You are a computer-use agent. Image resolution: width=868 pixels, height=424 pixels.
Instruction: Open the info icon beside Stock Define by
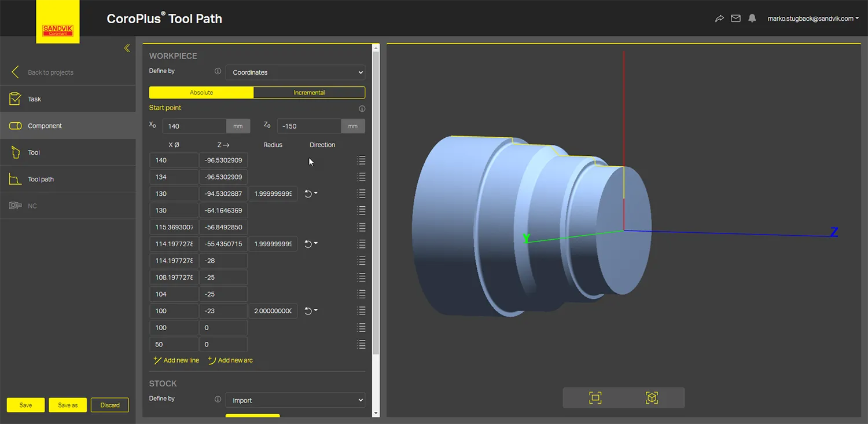click(x=218, y=399)
